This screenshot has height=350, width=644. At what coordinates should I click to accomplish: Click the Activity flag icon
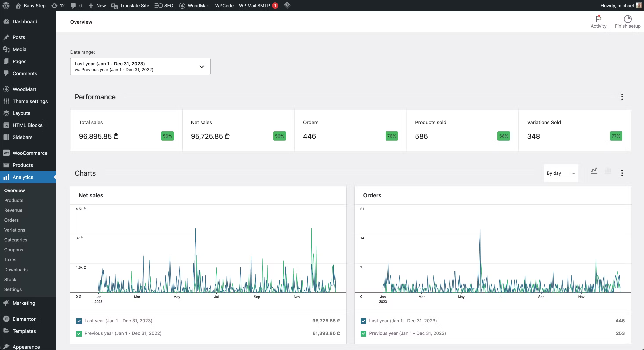click(x=598, y=19)
